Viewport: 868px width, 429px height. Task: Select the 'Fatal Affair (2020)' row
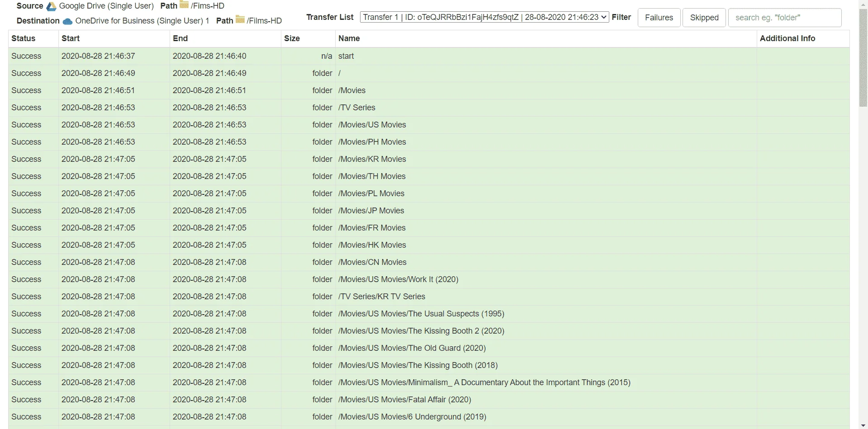click(429, 400)
